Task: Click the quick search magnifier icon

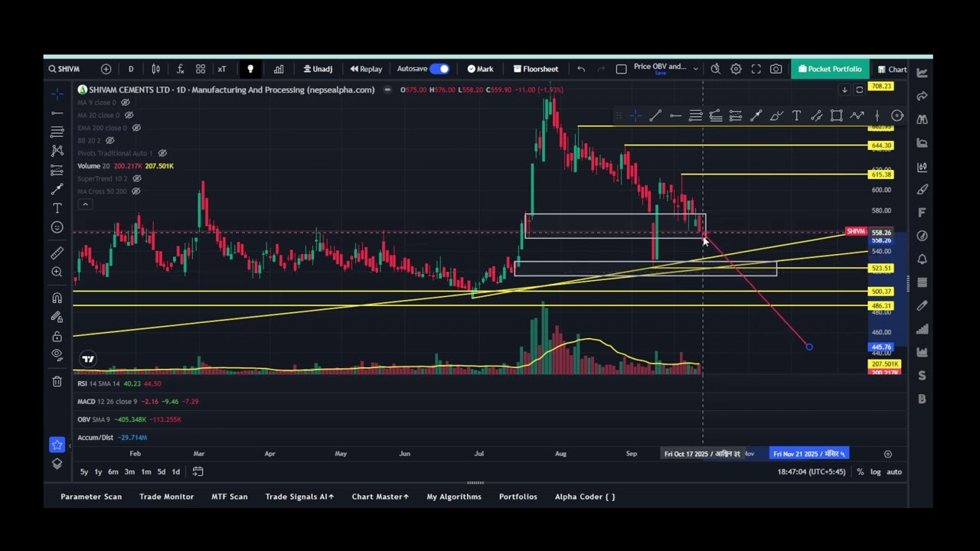Action: (x=715, y=69)
